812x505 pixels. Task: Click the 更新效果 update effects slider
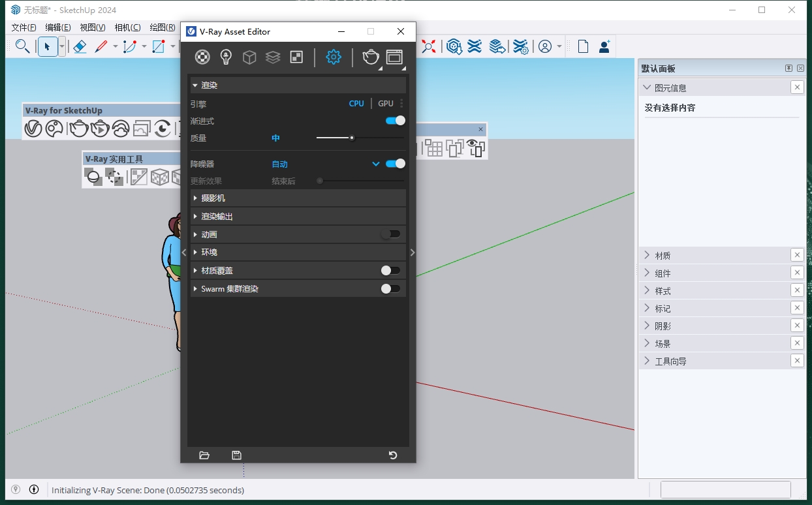tap(360, 181)
